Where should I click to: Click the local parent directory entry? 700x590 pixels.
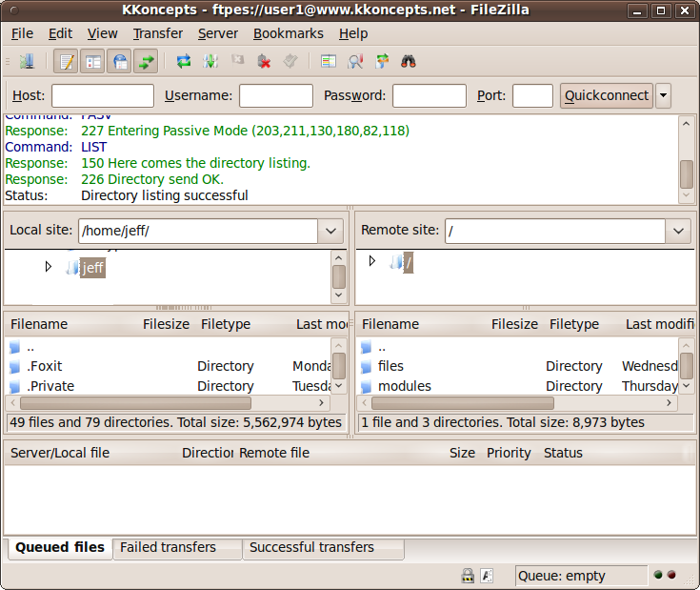pos(169,348)
